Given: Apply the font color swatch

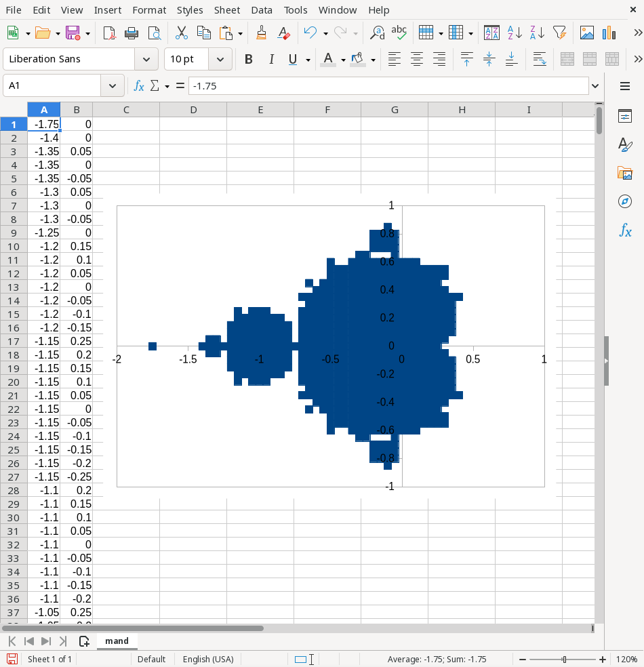Looking at the screenshot, I should [328, 59].
